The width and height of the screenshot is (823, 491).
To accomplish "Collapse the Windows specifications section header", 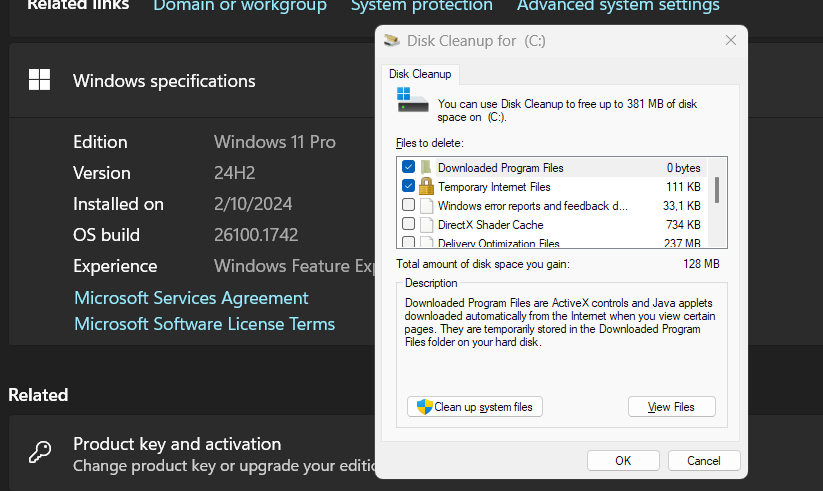I will 192,80.
